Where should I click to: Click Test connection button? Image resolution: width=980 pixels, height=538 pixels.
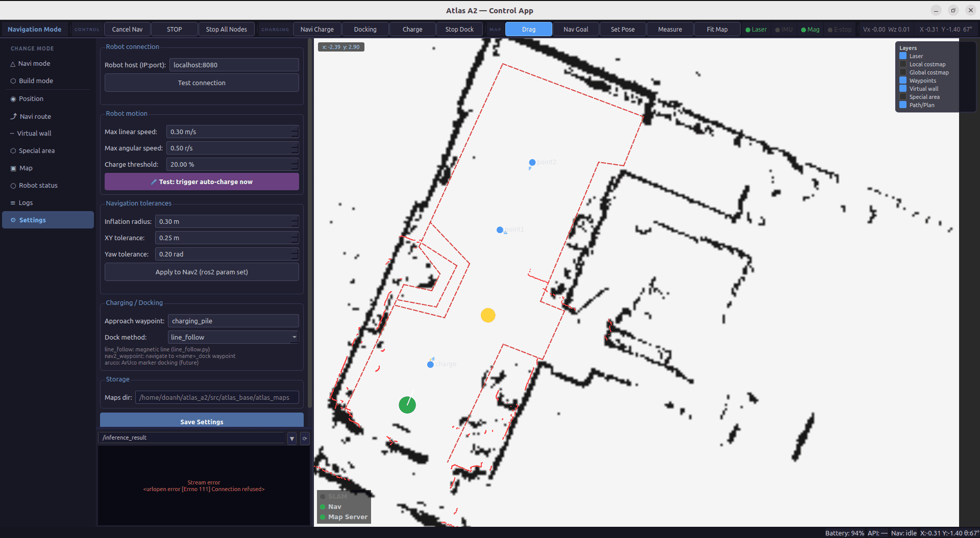pyautogui.click(x=202, y=83)
